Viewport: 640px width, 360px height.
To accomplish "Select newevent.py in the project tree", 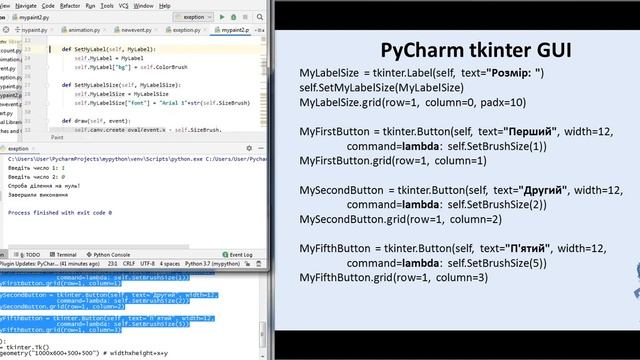I will 11,104.
